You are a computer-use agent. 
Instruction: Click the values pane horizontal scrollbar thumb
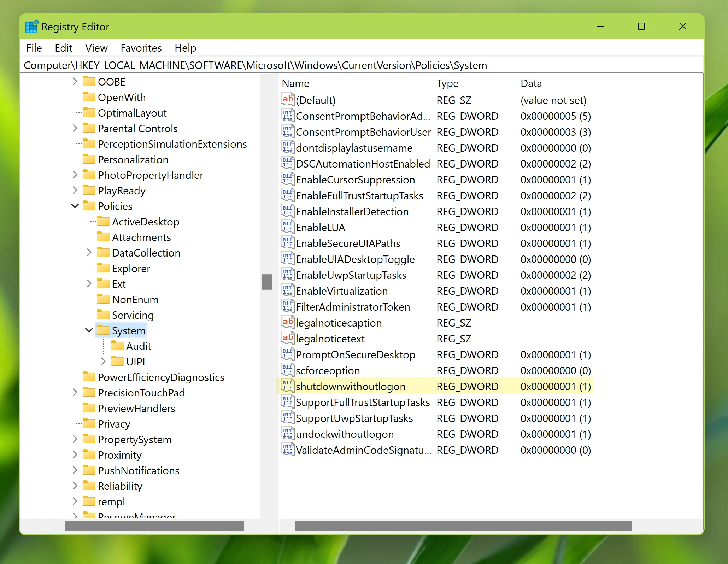coord(463,526)
